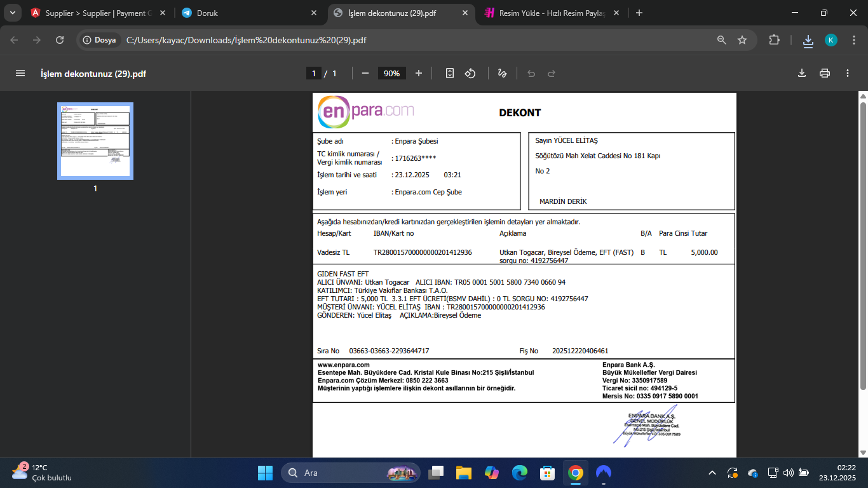Click the DEKONT heading

pos(520,113)
